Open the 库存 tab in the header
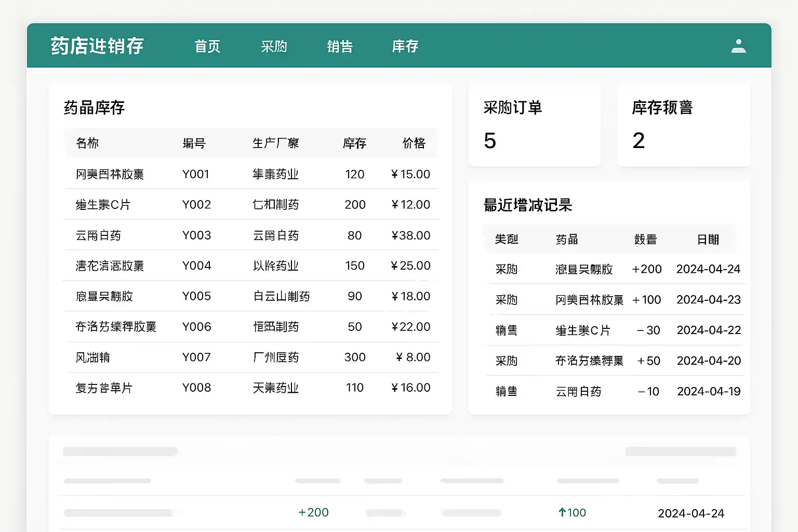The height and width of the screenshot is (532, 798). tap(405, 47)
